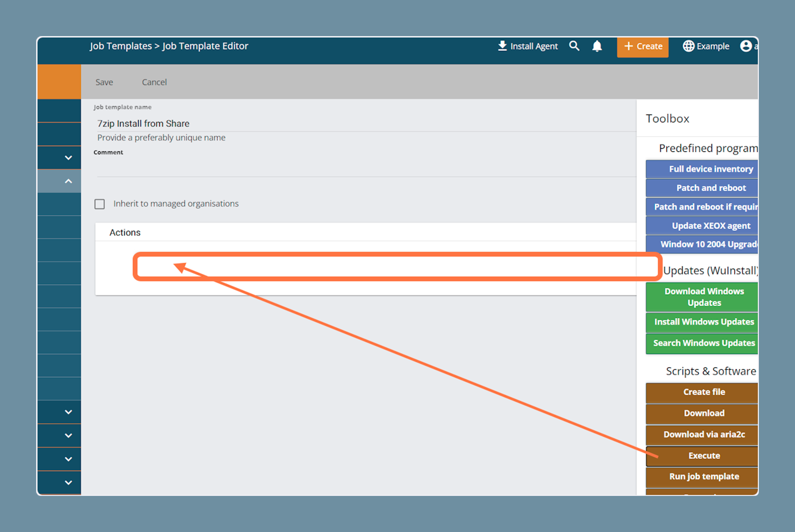Select Download via aria2c action
The image size is (795, 532).
[x=702, y=434]
